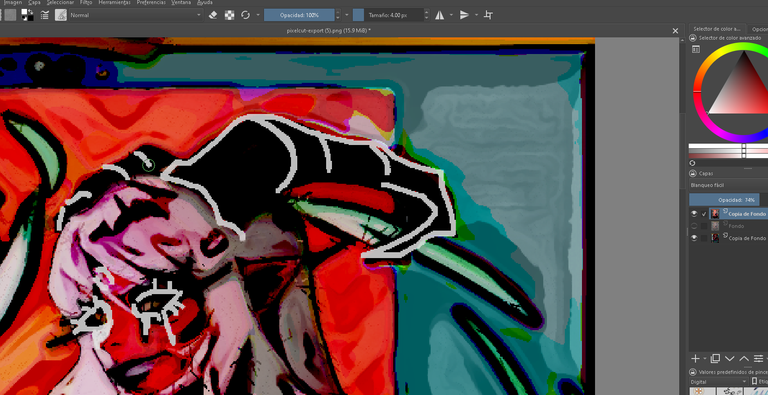Image resolution: width=768 pixels, height=395 pixels.
Task: Toggle the eraser mode icon
Action: [x=213, y=15]
